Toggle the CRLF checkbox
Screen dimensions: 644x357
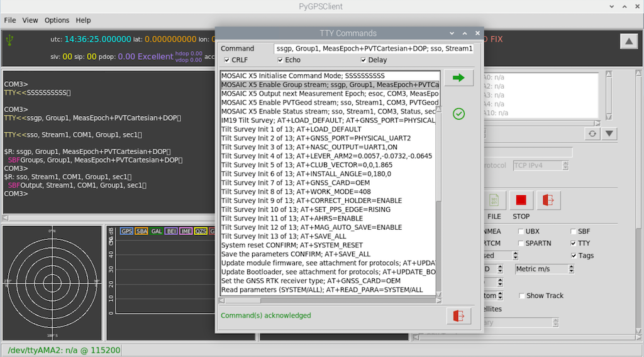click(x=227, y=60)
